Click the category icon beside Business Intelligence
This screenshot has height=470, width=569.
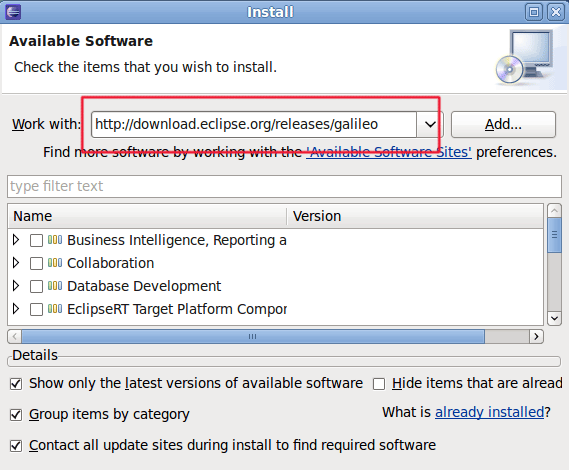point(55,240)
